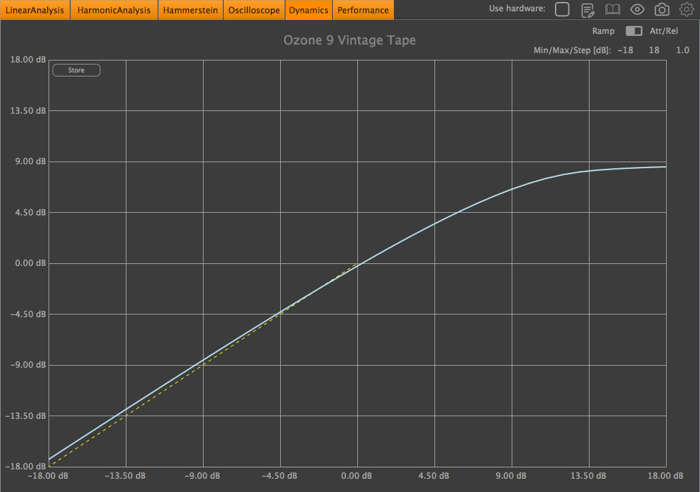This screenshot has width=700, height=492.
Task: Edit the Step value 1.0
Action: 683,50
